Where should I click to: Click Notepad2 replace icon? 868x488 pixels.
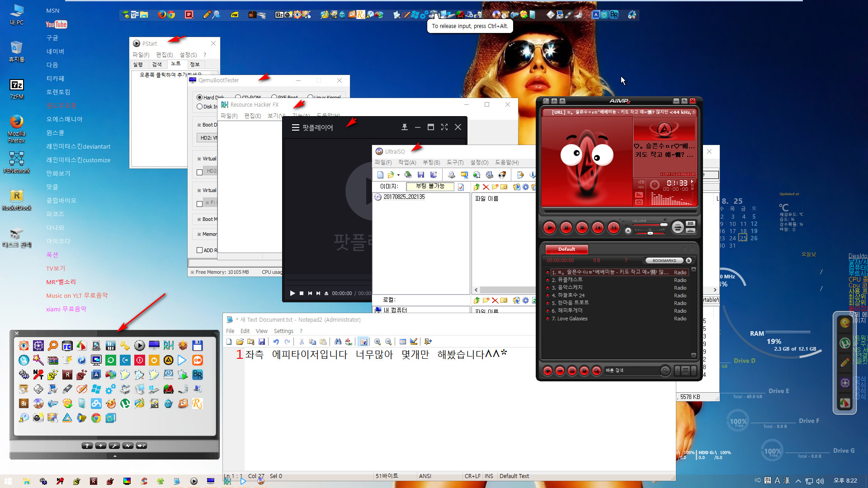pos(349,342)
